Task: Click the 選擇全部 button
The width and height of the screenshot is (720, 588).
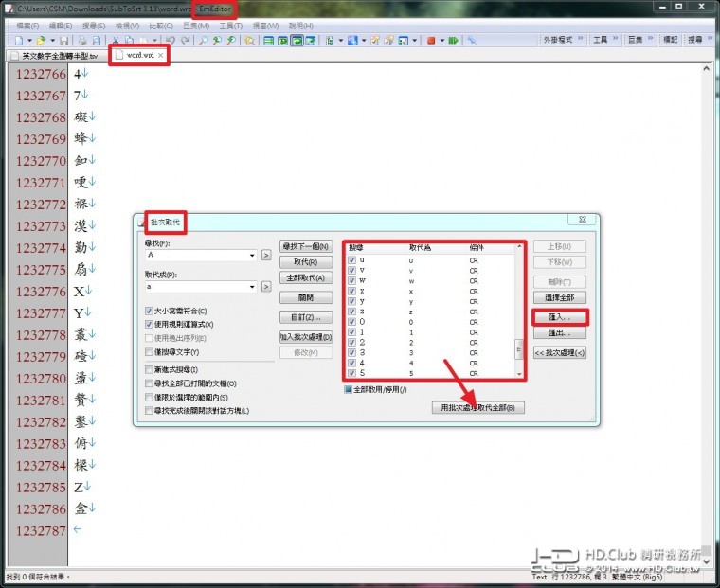Action: tap(560, 297)
